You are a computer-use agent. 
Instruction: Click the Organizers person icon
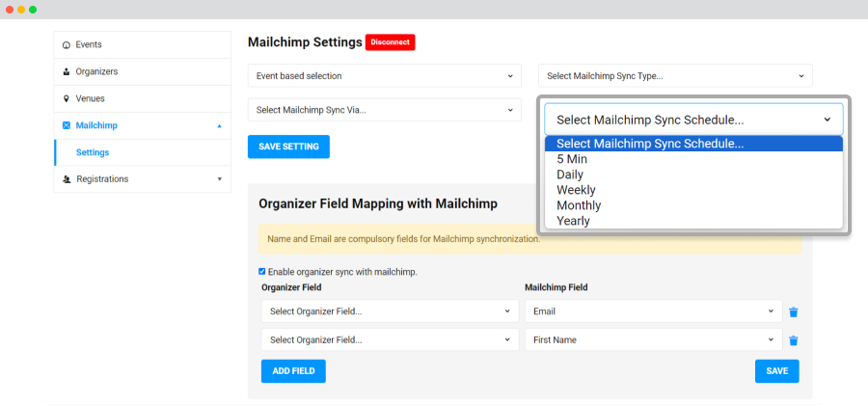click(67, 72)
